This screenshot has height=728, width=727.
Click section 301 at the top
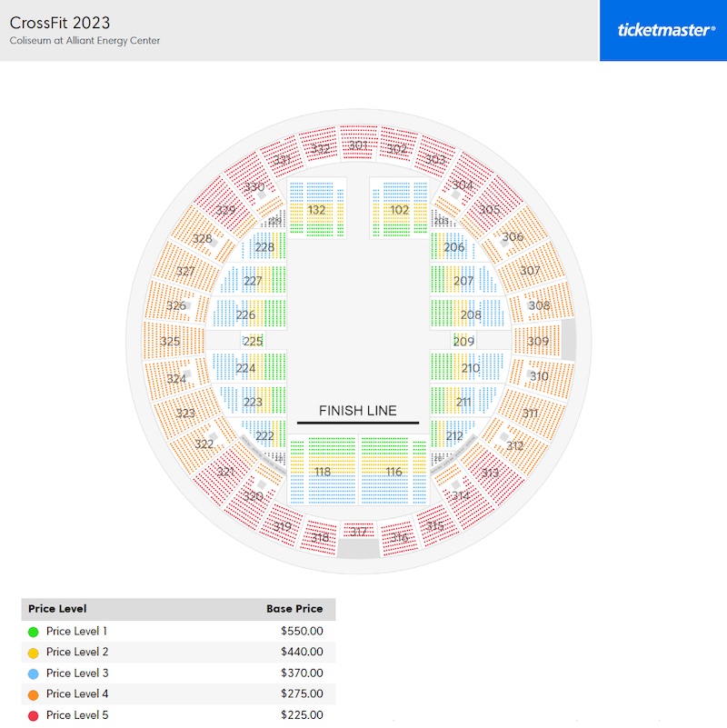(x=358, y=144)
